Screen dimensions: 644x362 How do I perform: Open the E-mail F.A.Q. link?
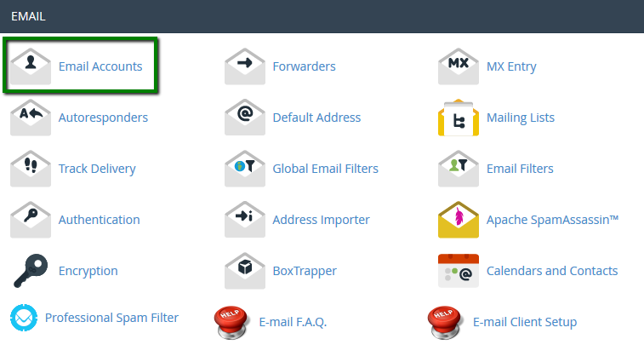pos(293,322)
